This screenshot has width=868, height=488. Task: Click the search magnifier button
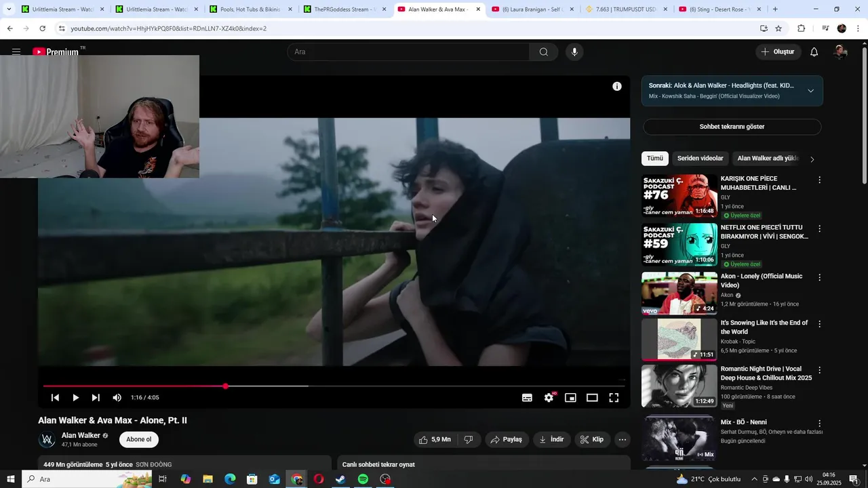(x=543, y=52)
